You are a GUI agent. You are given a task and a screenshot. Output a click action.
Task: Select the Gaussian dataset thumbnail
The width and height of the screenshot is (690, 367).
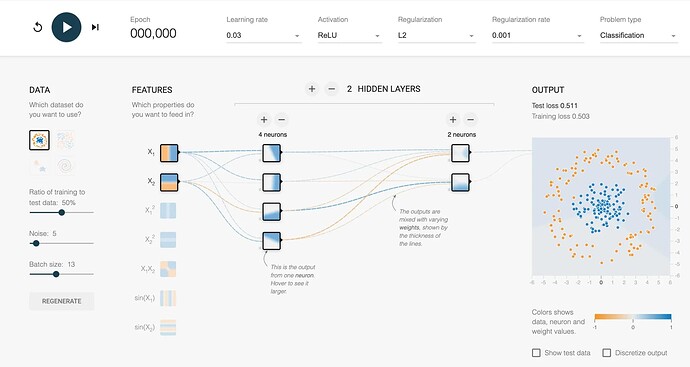click(39, 166)
